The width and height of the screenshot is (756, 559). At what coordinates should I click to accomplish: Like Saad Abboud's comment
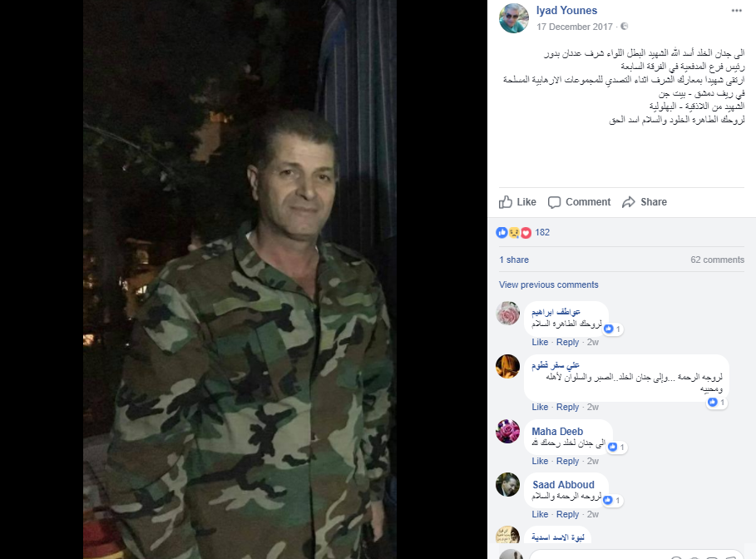540,515
